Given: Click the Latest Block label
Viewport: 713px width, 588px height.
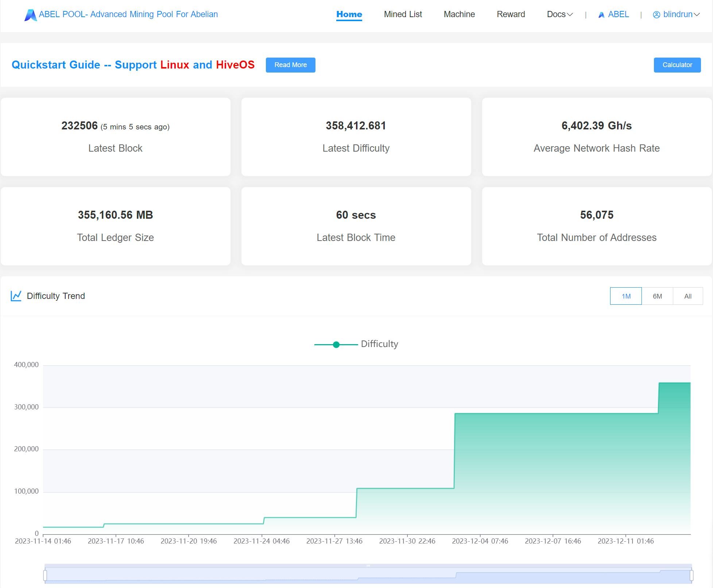Looking at the screenshot, I should (x=115, y=148).
